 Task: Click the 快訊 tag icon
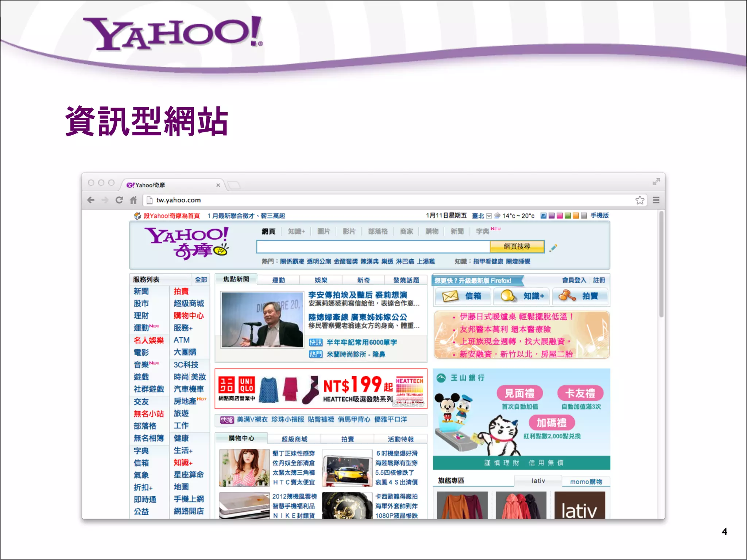316,342
